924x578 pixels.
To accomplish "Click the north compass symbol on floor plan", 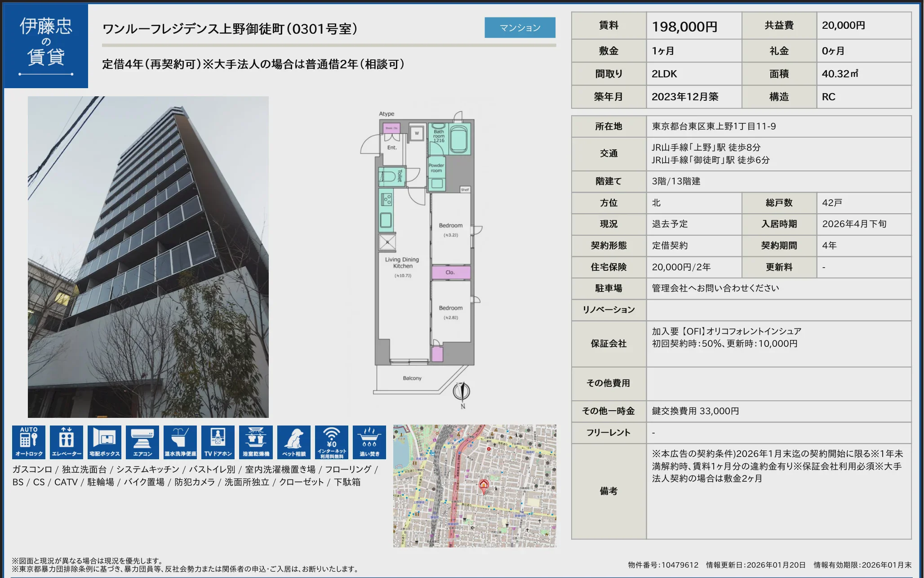I will point(462,392).
